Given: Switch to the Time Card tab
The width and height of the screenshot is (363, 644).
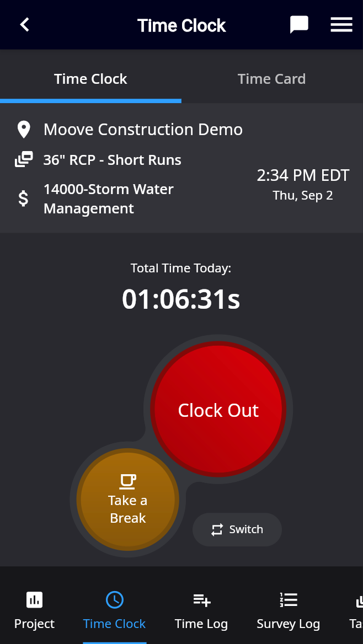Looking at the screenshot, I should pyautogui.click(x=272, y=79).
